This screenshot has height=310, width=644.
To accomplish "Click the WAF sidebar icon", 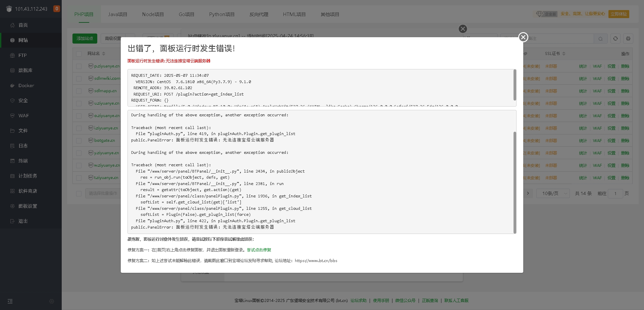I will pos(12,116).
